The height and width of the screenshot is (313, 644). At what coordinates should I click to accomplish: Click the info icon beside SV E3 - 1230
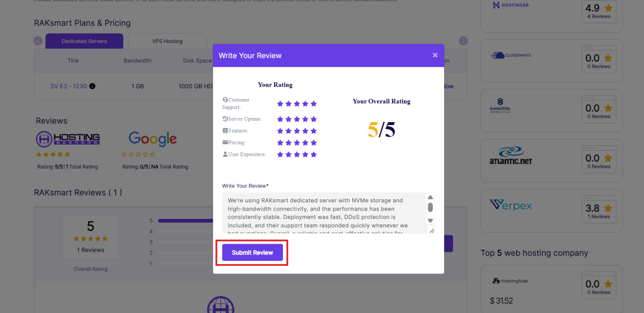click(x=92, y=86)
